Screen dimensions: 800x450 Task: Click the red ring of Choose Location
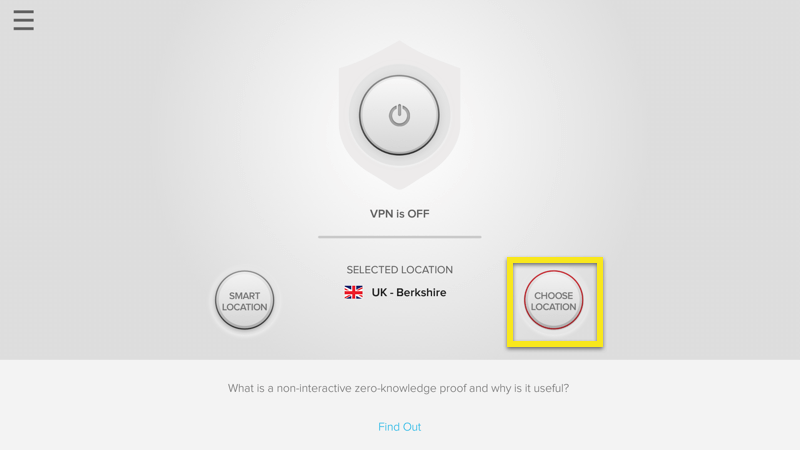554,272
